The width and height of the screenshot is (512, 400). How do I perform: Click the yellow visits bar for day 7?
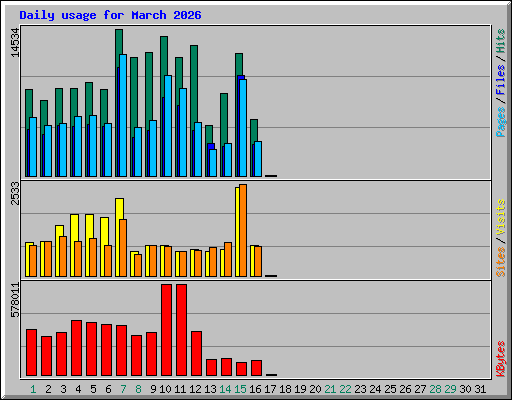(x=119, y=208)
